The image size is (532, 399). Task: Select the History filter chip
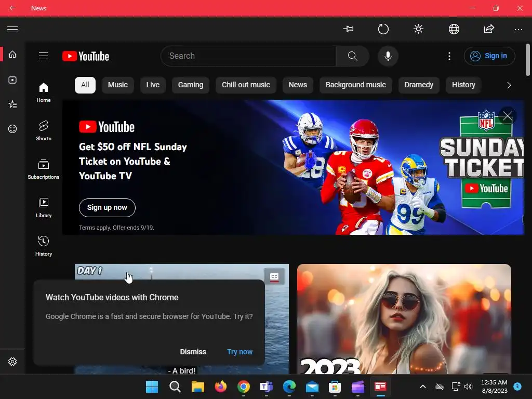(463, 85)
